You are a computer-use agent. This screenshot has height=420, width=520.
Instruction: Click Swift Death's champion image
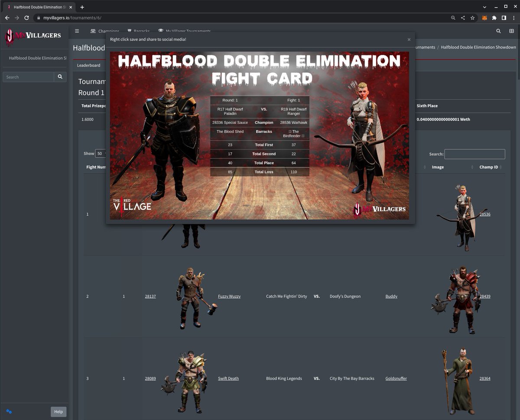[x=184, y=382]
